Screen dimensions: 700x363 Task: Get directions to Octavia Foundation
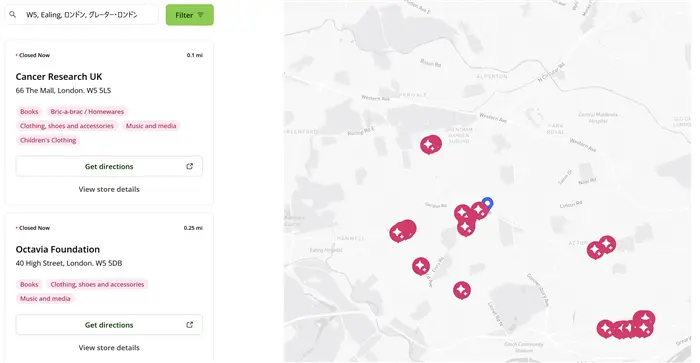point(109,325)
